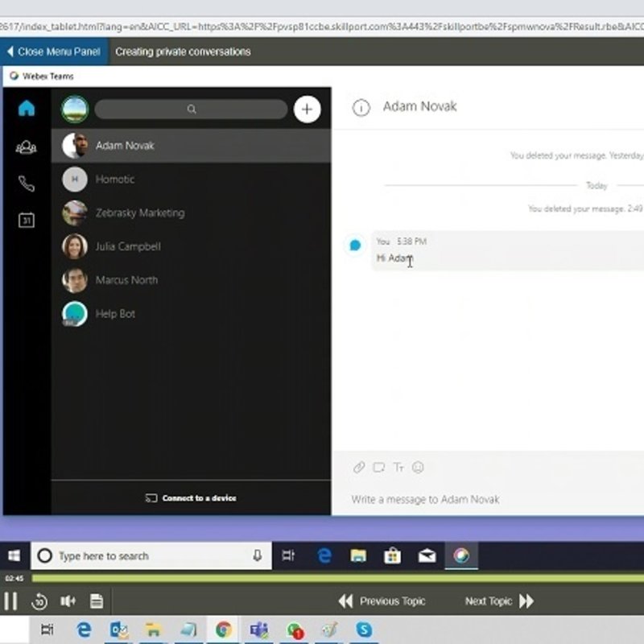This screenshot has height=644, width=644.
Task: Click your profile avatar picture
Action: pos(75,109)
